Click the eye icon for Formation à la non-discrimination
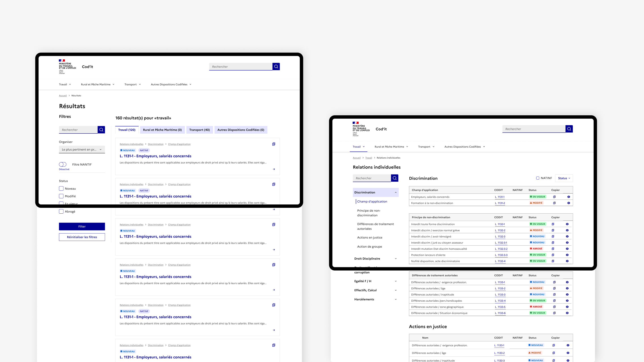The width and height of the screenshot is (644, 362). pyautogui.click(x=568, y=203)
